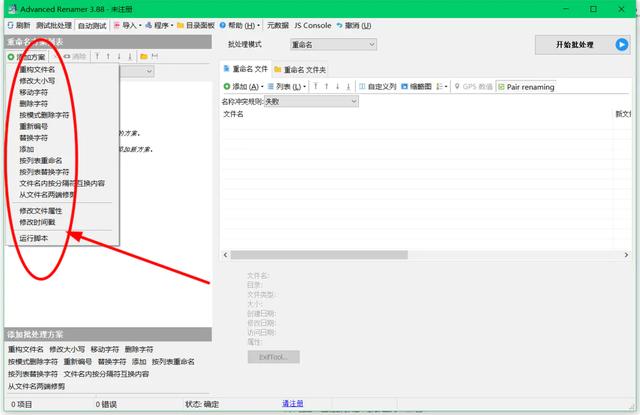640x415 pixels.
Task: Open the 帮助 (H) help menu
Action: [240, 25]
